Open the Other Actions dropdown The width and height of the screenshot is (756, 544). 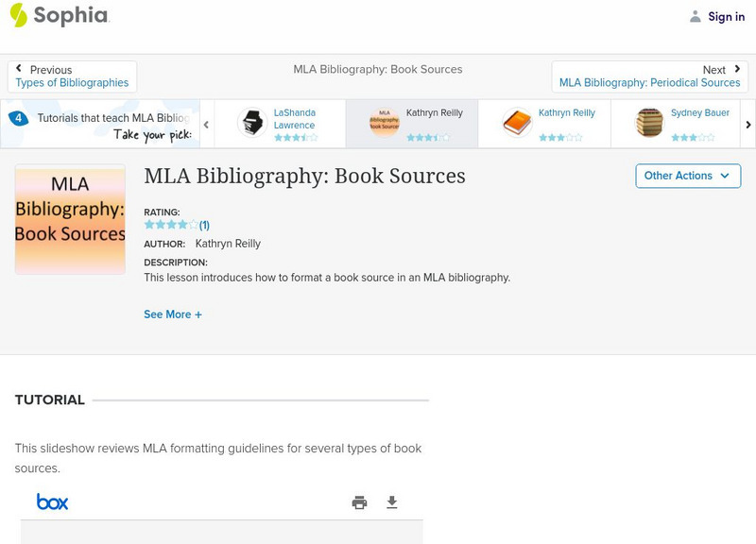coord(687,176)
